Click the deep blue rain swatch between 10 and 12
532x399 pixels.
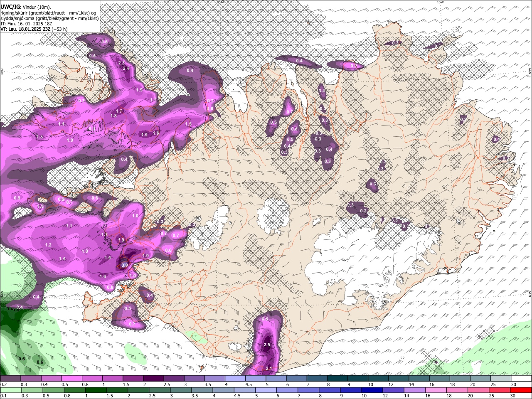coord(372,390)
